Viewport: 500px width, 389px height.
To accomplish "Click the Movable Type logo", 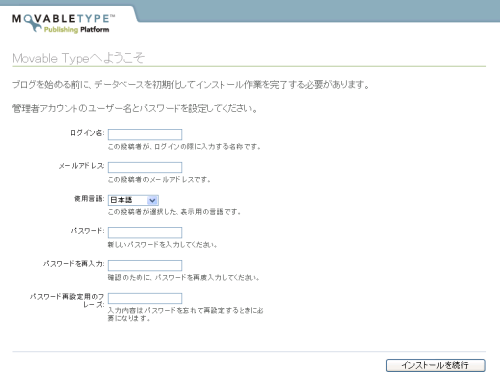I will (x=63, y=23).
